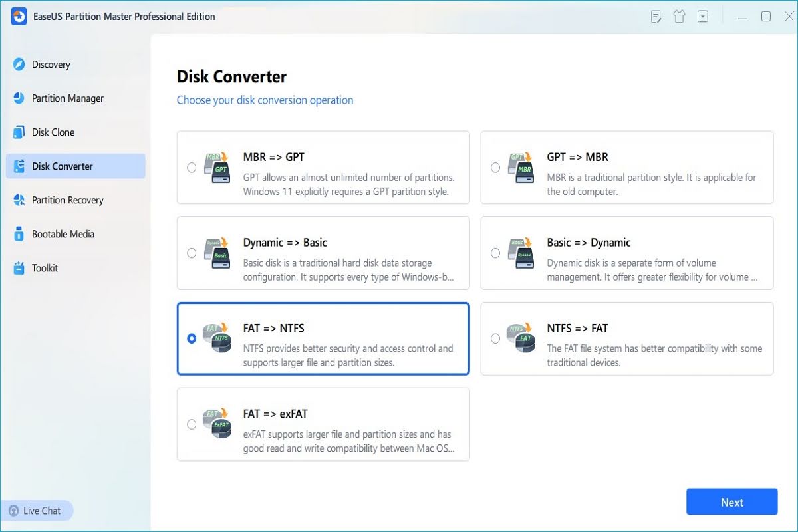This screenshot has height=532, width=798.
Task: Click 'MBR is a traditional partition style' description
Action: coord(652,184)
